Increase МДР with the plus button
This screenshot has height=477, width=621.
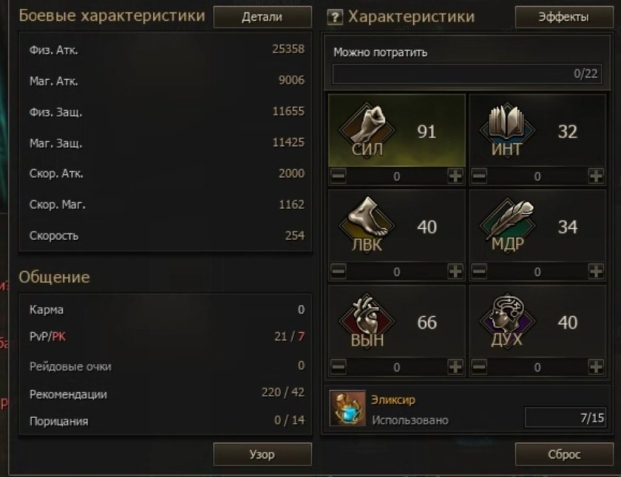[596, 271]
